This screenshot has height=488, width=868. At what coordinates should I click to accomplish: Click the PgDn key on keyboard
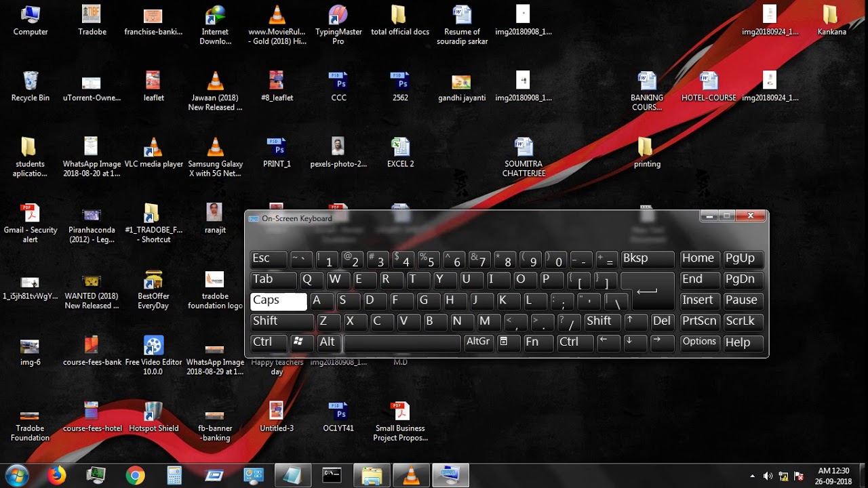743,280
